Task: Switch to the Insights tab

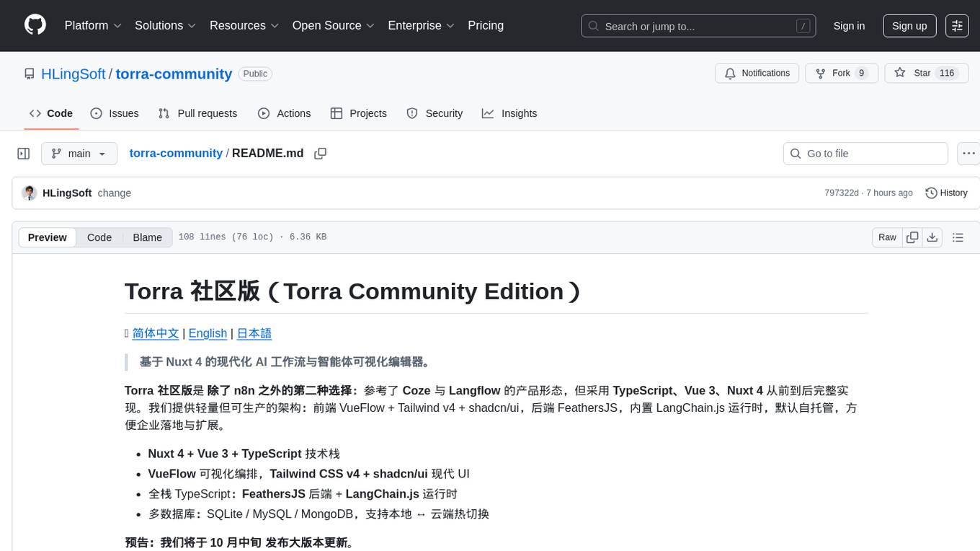Action: (509, 113)
